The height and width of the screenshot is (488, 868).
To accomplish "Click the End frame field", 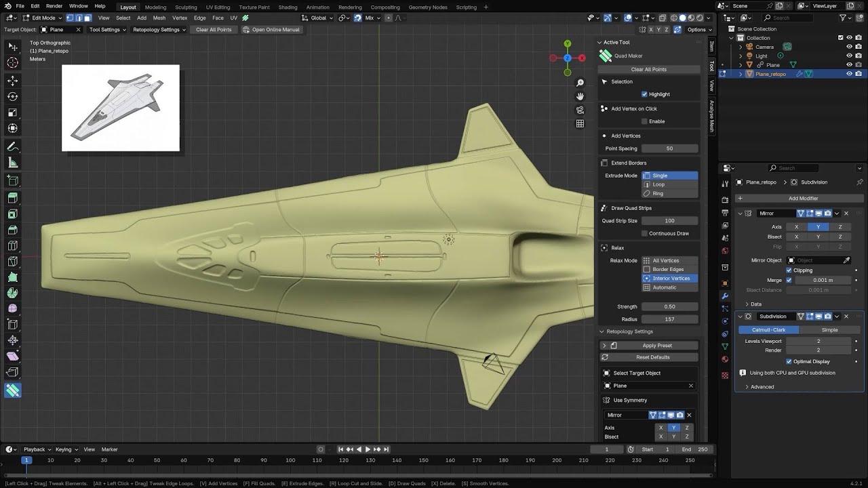I will (694, 449).
